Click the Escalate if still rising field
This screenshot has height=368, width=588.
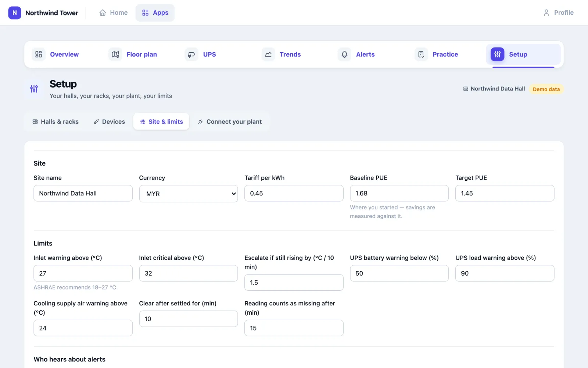(x=294, y=283)
